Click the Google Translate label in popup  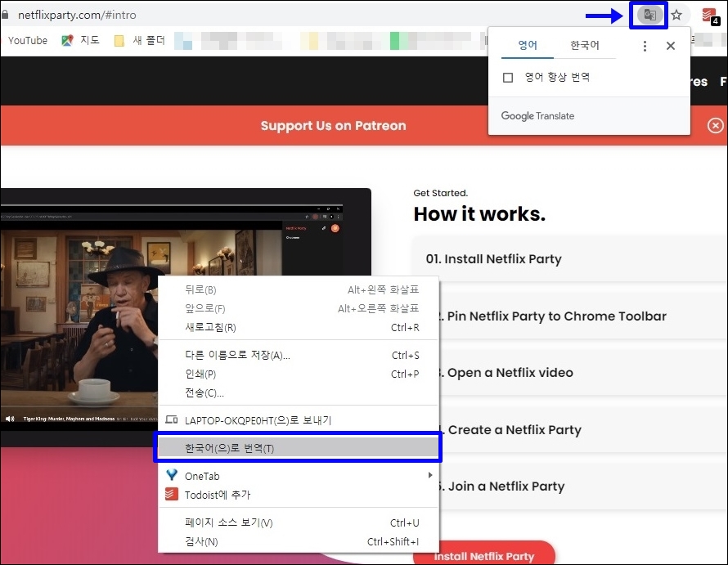[x=537, y=116]
